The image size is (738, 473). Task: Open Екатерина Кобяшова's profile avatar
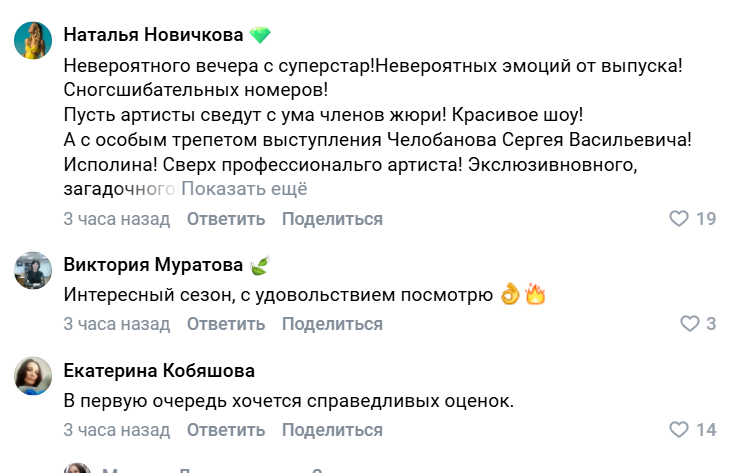[x=33, y=376]
